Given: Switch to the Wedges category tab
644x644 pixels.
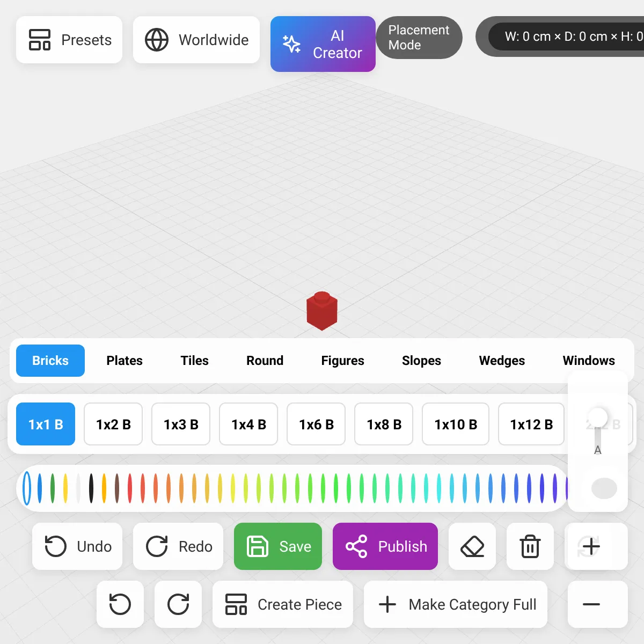Looking at the screenshot, I should [502, 361].
